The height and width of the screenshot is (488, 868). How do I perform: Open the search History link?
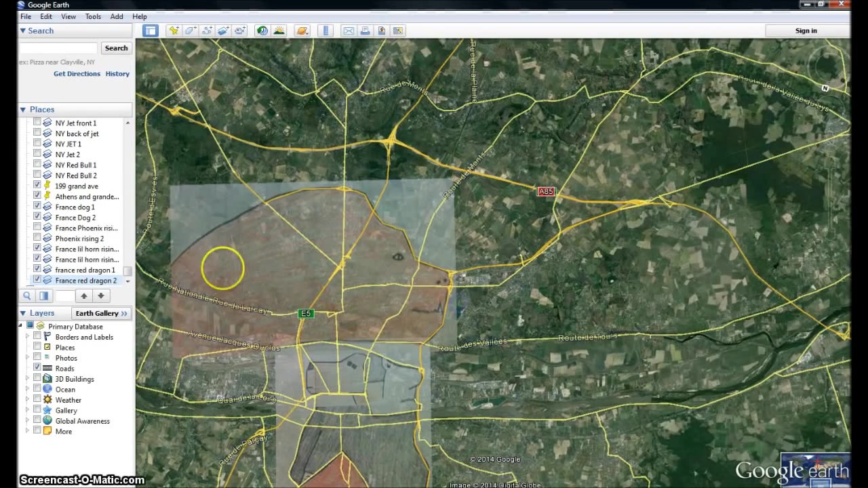point(117,74)
